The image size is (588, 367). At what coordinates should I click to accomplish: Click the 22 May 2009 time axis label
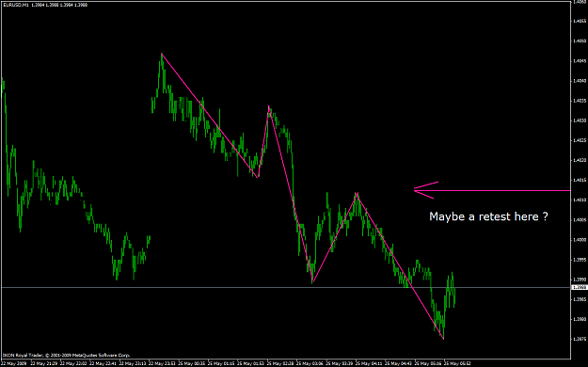tap(13, 363)
